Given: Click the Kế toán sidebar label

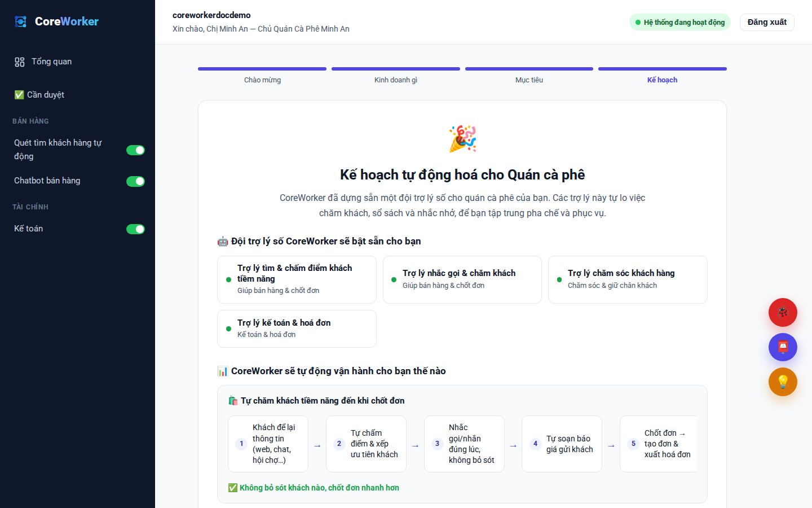Looking at the screenshot, I should coord(29,229).
